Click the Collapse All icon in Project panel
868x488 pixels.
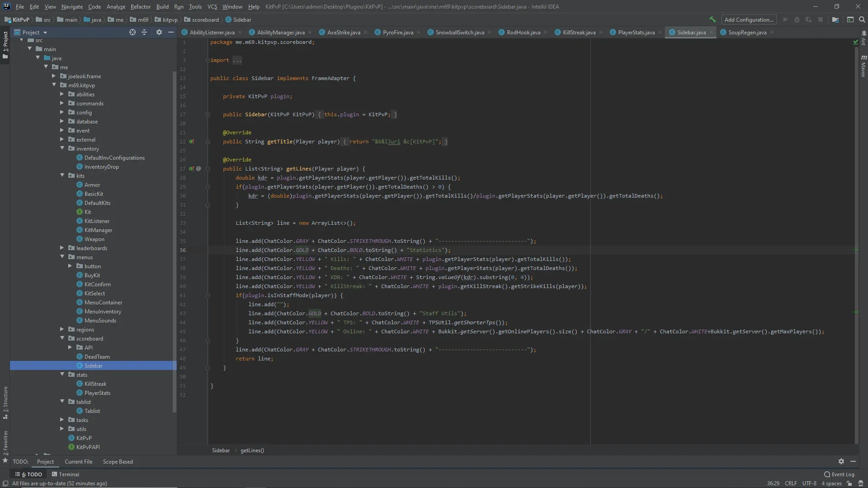[x=144, y=32]
